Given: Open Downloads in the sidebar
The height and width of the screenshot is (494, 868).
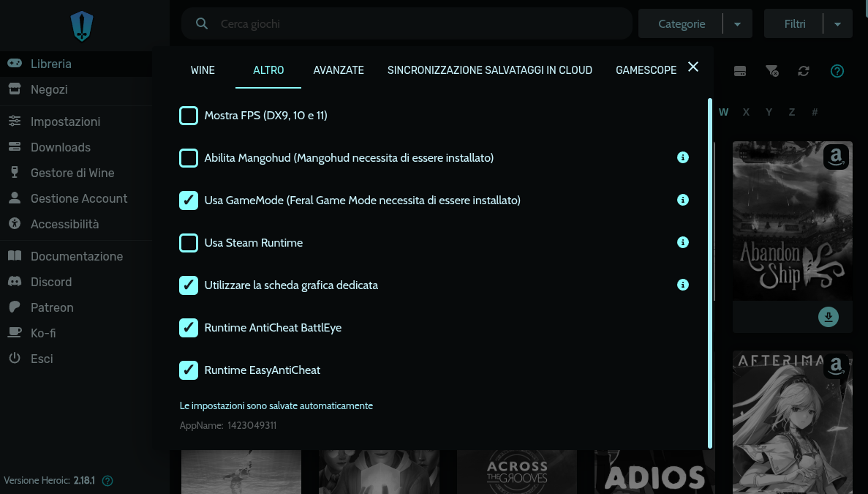Looking at the screenshot, I should [x=76, y=147].
